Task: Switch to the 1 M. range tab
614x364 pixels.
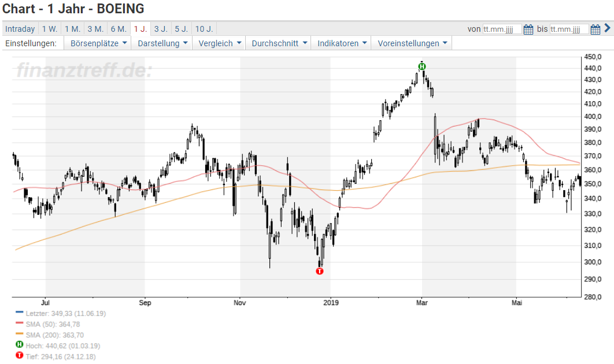Action: [73, 29]
